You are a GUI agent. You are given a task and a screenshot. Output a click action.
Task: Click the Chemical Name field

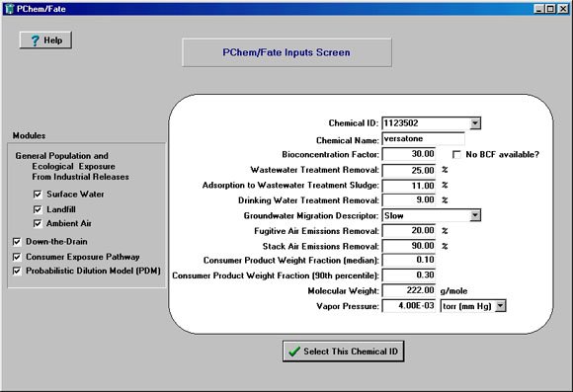(x=423, y=139)
